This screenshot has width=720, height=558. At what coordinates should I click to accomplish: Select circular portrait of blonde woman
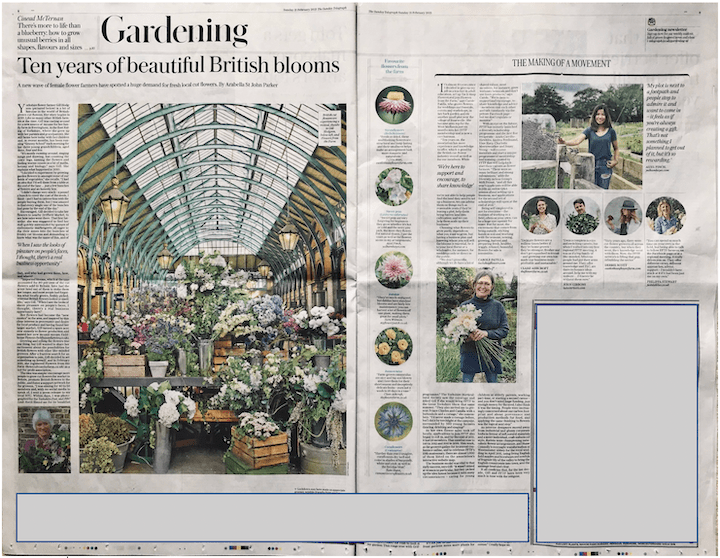tap(665, 215)
